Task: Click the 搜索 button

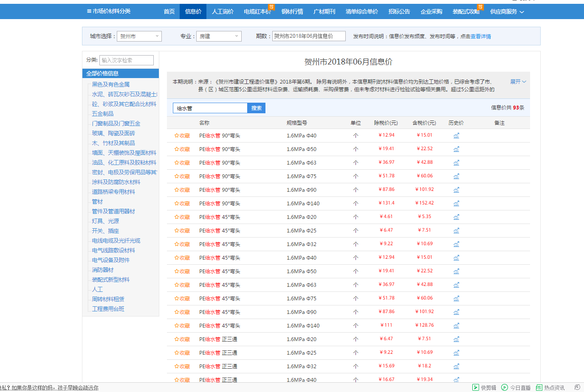Action: (x=257, y=108)
